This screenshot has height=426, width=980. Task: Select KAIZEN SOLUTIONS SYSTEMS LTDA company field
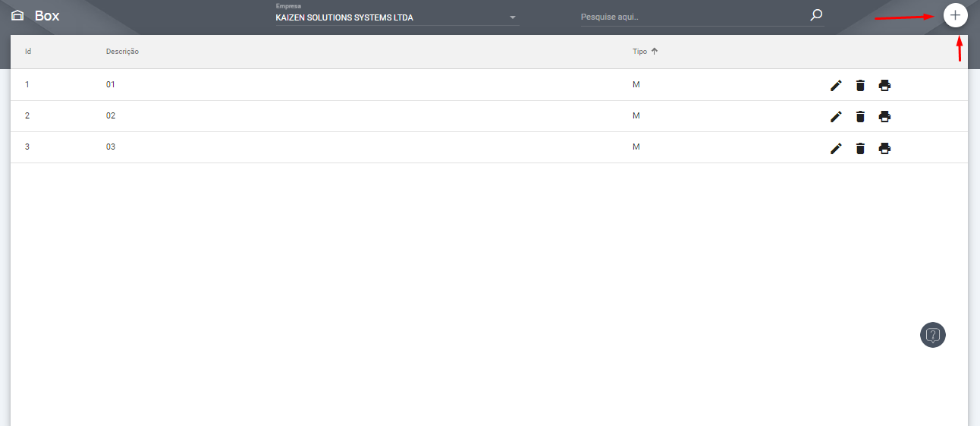click(397, 17)
